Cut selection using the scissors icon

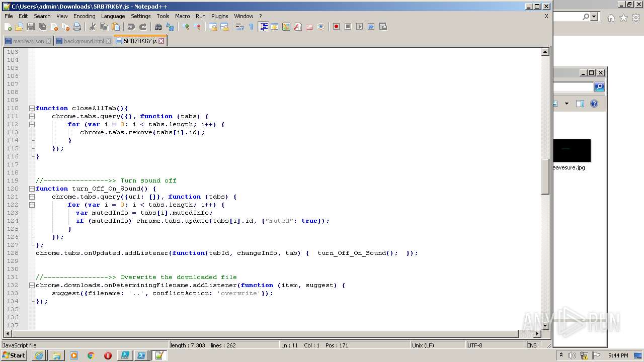coord(93,27)
